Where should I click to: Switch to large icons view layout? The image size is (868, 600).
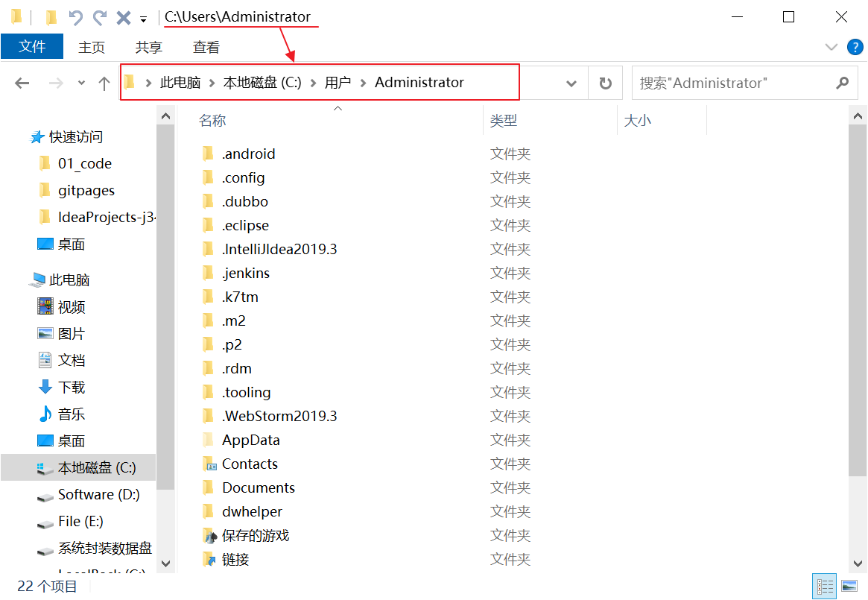coord(849,586)
